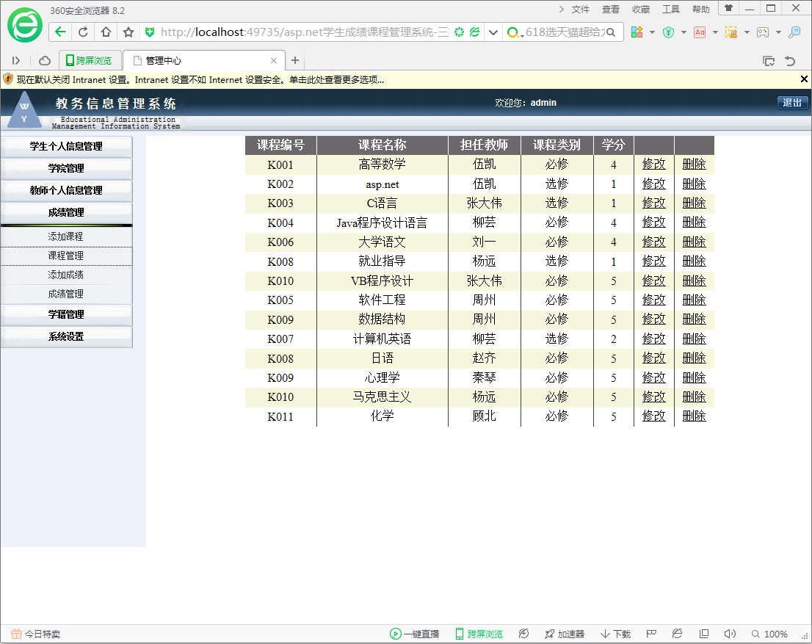This screenshot has height=644, width=812.
Task: Open the 帮助 browser menu
Action: (x=700, y=10)
